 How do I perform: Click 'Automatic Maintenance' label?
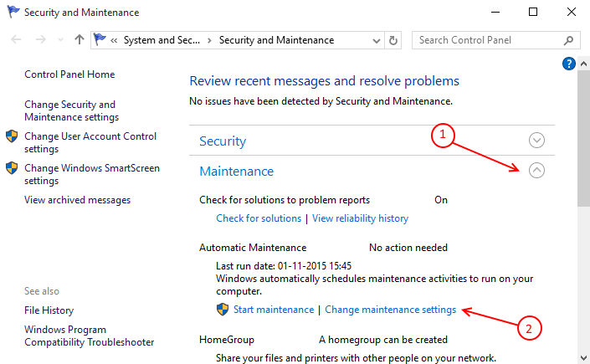click(x=253, y=248)
